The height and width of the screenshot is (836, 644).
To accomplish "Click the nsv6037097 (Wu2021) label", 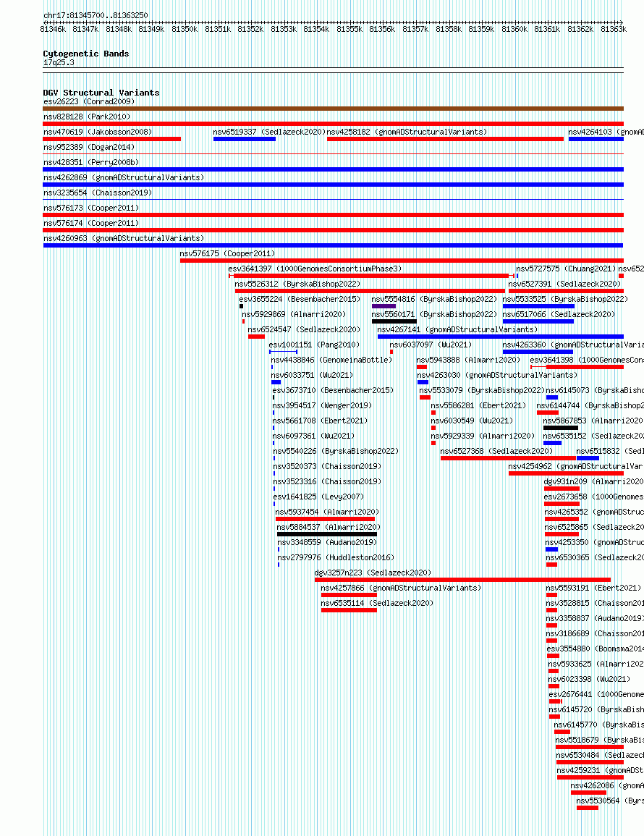I will (x=431, y=345).
